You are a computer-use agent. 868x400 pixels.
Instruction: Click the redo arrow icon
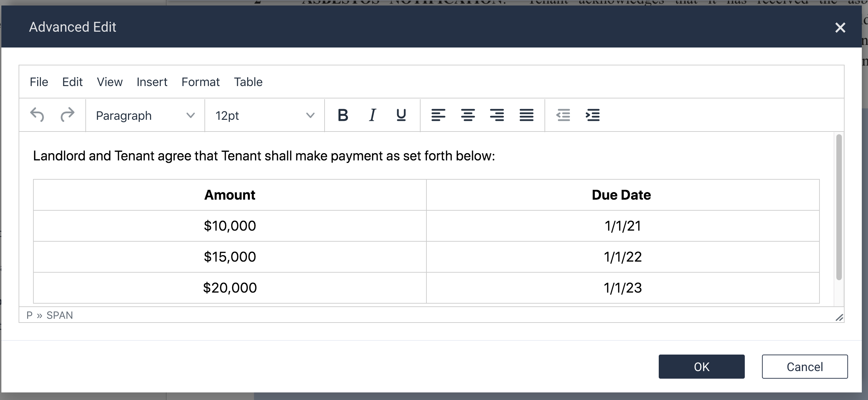(x=67, y=115)
